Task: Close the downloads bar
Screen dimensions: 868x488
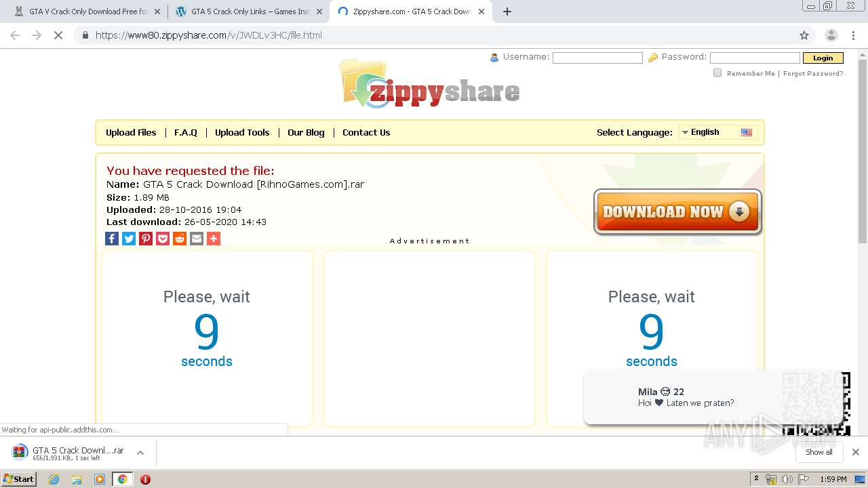Action: 856,452
